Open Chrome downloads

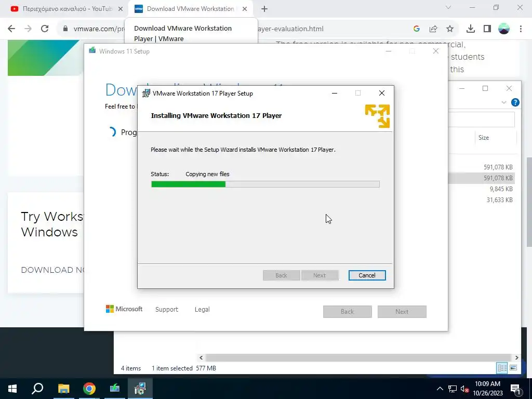coord(471,29)
